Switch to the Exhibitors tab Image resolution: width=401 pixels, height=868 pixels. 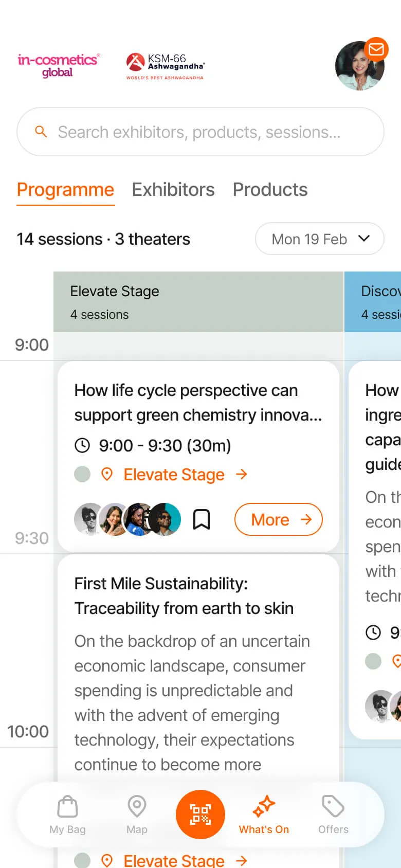[173, 190]
